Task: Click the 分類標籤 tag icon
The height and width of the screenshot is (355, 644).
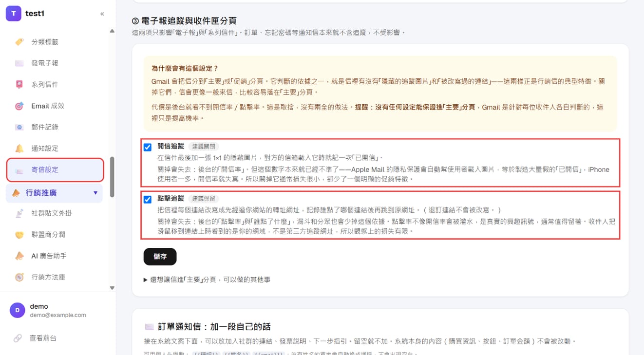Action: tap(19, 42)
